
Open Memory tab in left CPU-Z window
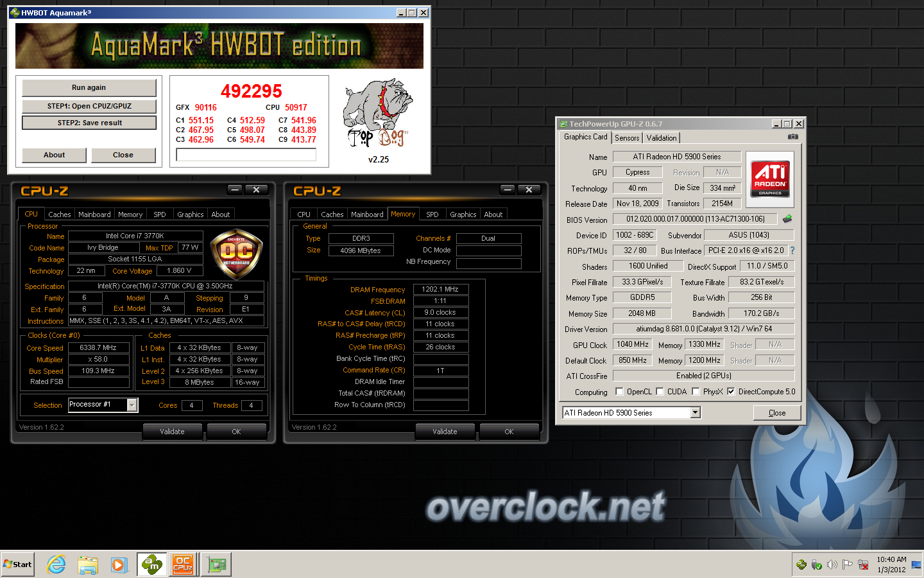130,215
